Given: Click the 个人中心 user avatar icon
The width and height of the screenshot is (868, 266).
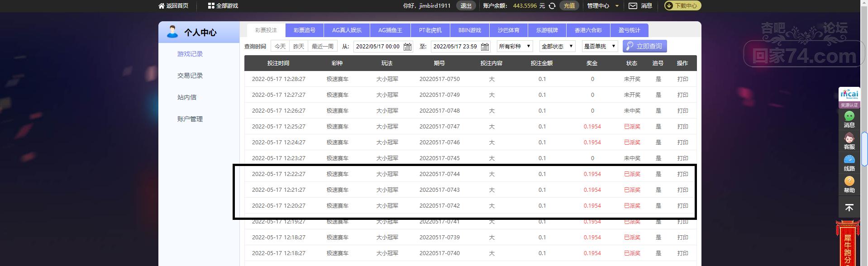Looking at the screenshot, I should coord(172,32).
